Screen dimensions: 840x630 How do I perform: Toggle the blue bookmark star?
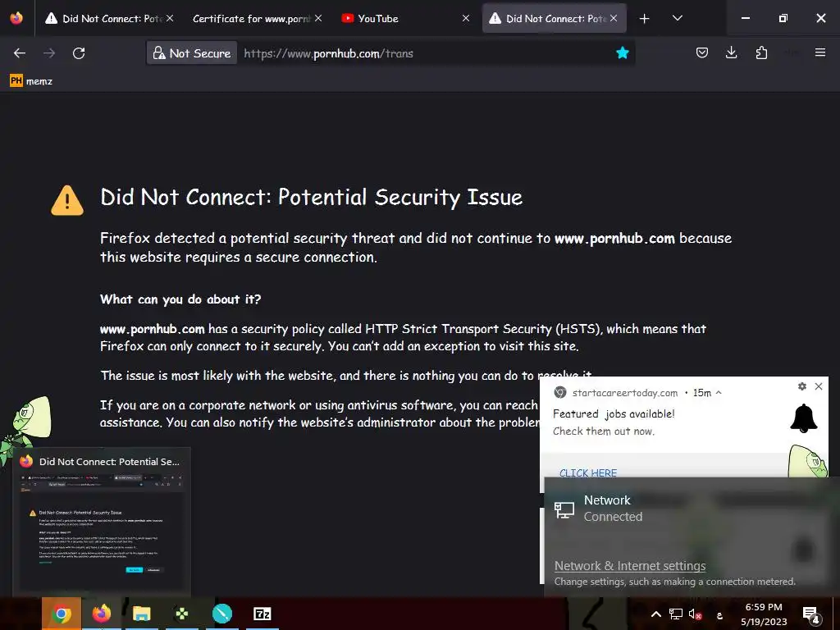[x=622, y=52]
